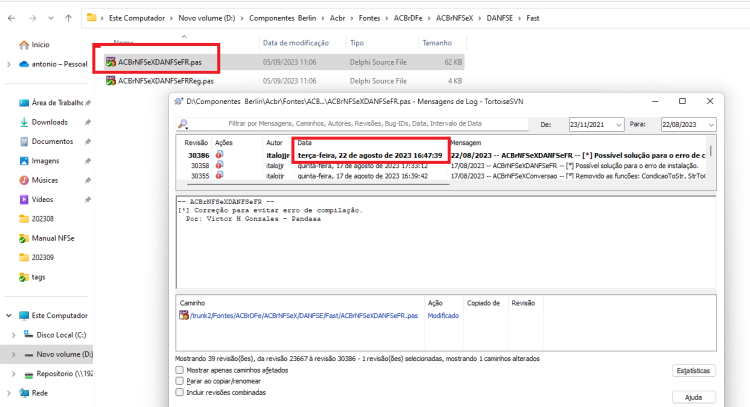Click the Explorer back arrow
The image size is (750, 407).
click(11, 18)
